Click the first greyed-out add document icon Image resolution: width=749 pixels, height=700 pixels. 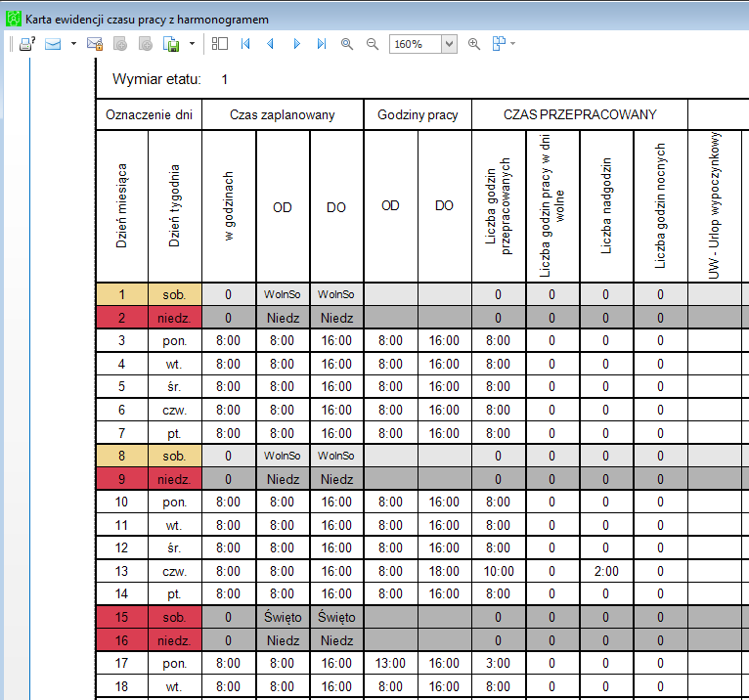120,44
